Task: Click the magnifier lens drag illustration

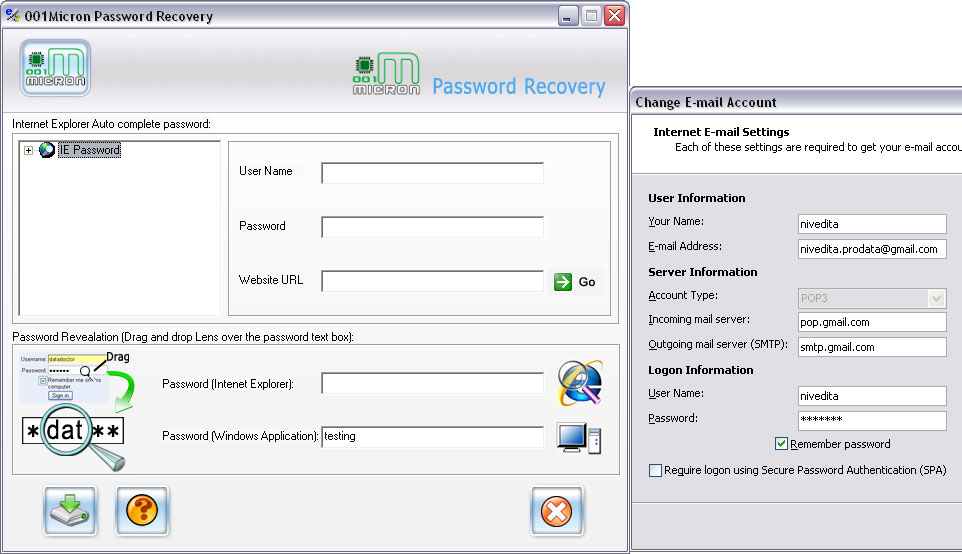Action: pyautogui.click(x=77, y=411)
